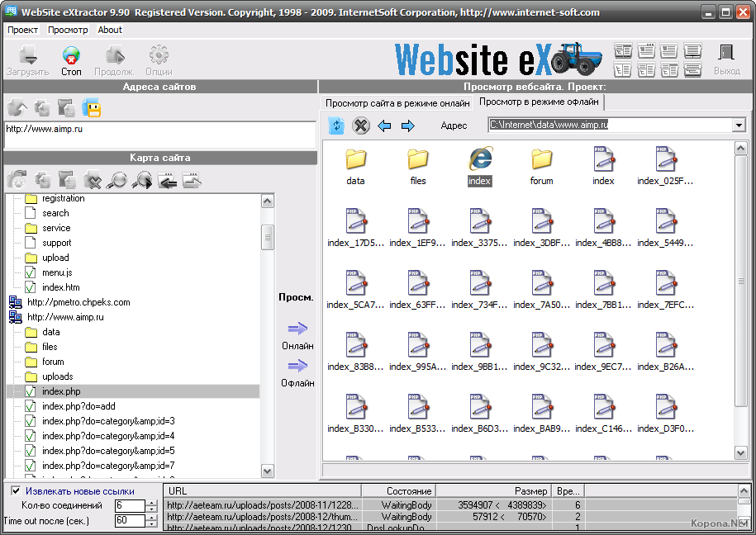Expand registration folder in site map
The height and width of the screenshot is (535, 756).
coord(31,198)
